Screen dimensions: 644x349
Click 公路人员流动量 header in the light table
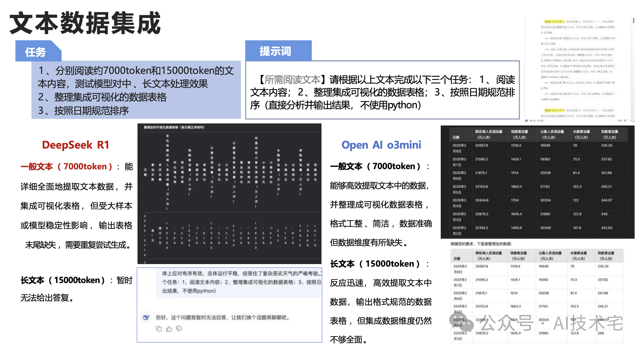click(550, 256)
